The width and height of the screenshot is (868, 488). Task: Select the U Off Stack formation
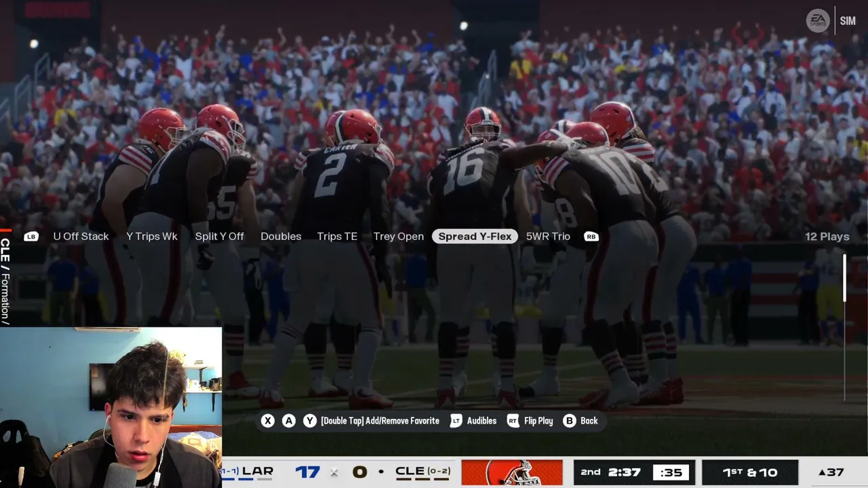pyautogui.click(x=81, y=237)
